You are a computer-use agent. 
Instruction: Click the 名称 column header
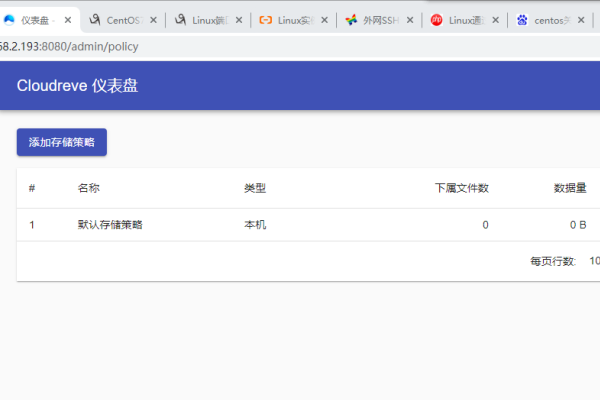[89, 188]
